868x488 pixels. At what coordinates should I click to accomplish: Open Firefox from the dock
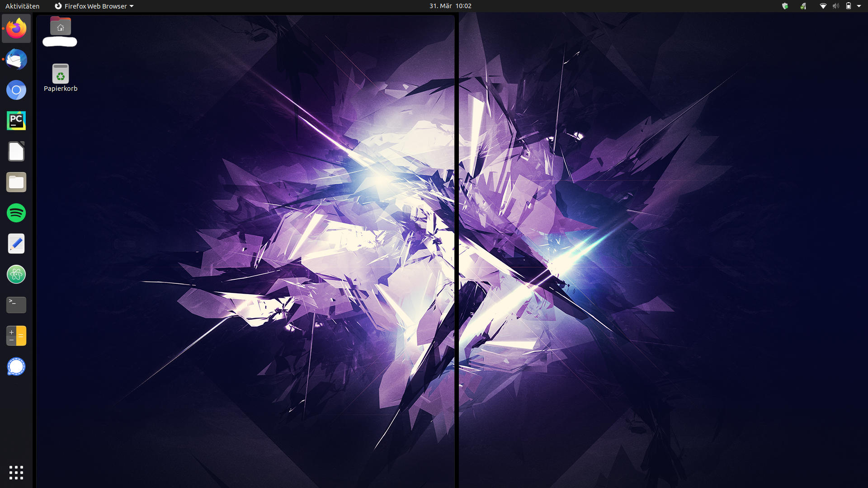point(16,28)
